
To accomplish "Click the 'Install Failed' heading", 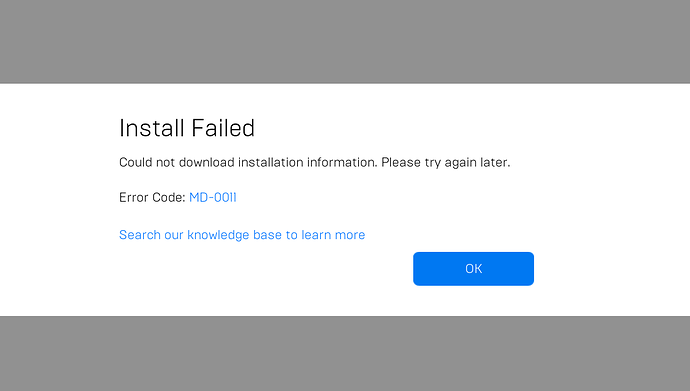I will [x=187, y=128].
